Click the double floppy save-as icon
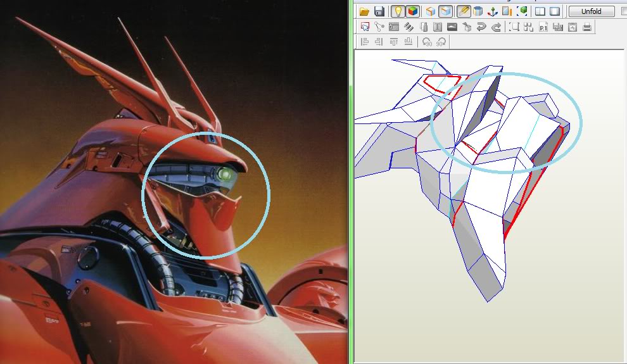Image resolution: width=627 pixels, height=364 pixels. click(x=558, y=27)
